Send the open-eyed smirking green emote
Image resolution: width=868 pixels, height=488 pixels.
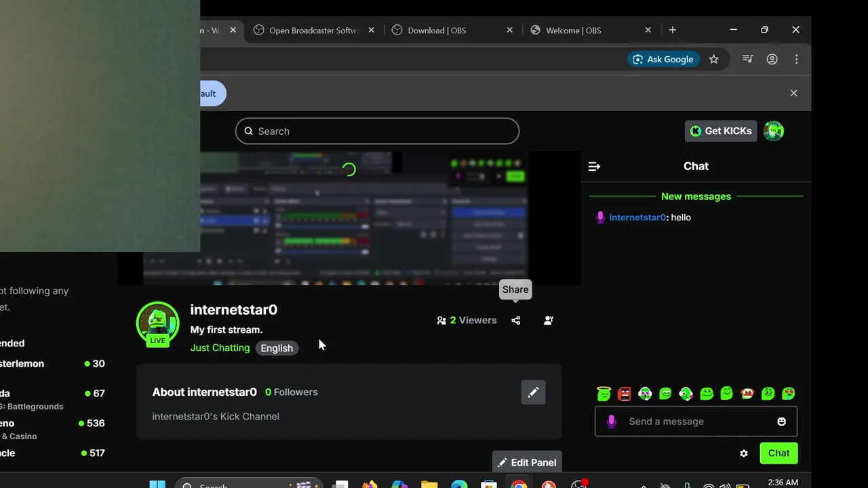[x=768, y=393]
